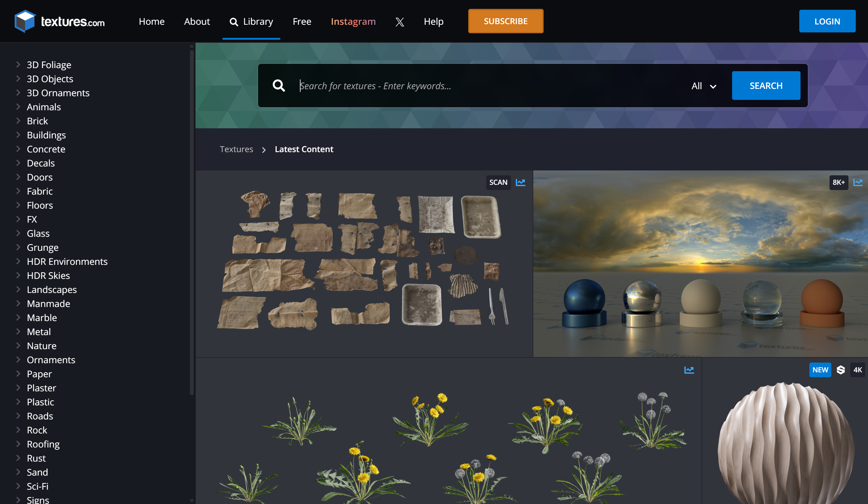Click the X (Twitter) icon in navigation
The image size is (868, 504).
399,21
